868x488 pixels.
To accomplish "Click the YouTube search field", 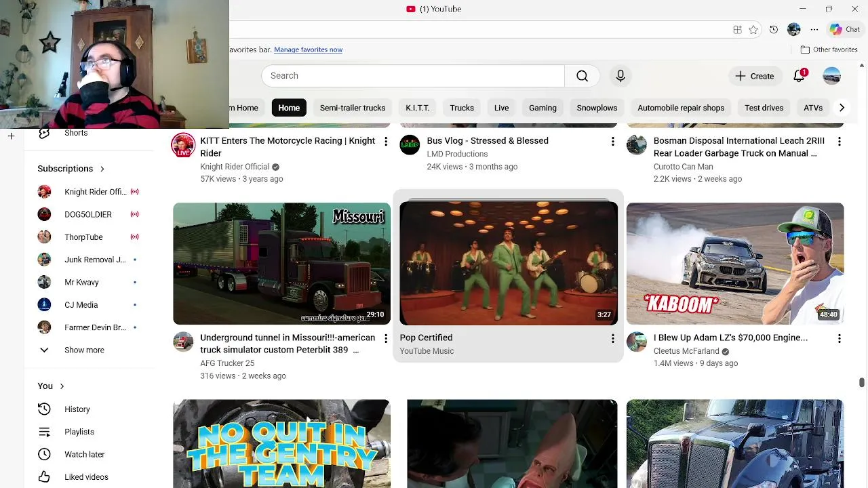I will coord(412,76).
